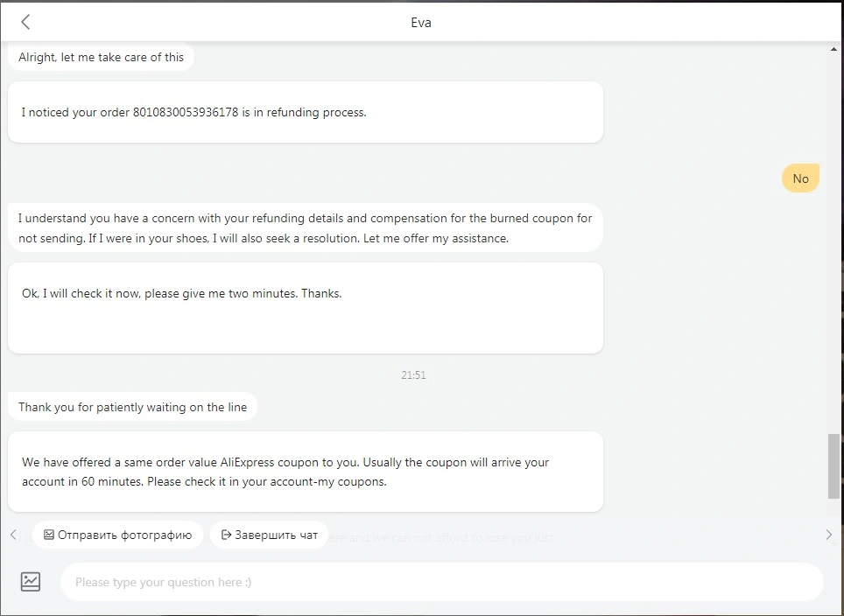End conversation via Завершить чат button
Viewport: 844px width, 616px height.
coord(269,535)
